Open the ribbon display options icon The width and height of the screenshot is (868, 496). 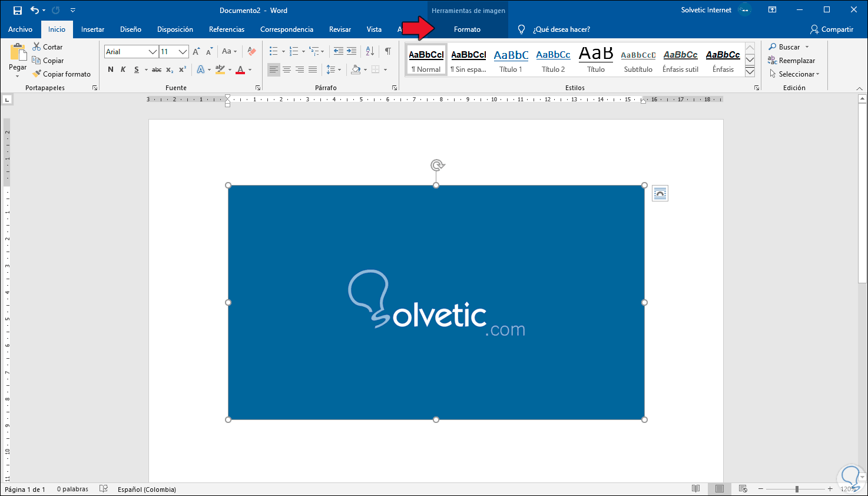tap(772, 10)
